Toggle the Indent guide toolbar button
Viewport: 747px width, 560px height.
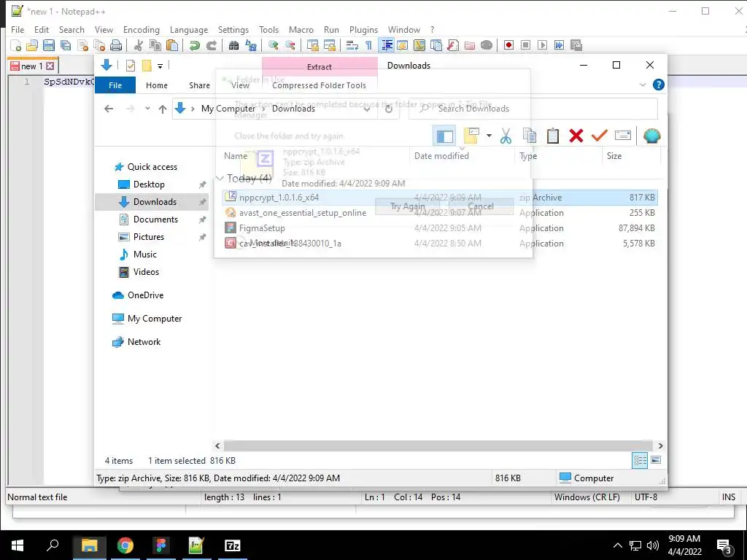coord(387,45)
